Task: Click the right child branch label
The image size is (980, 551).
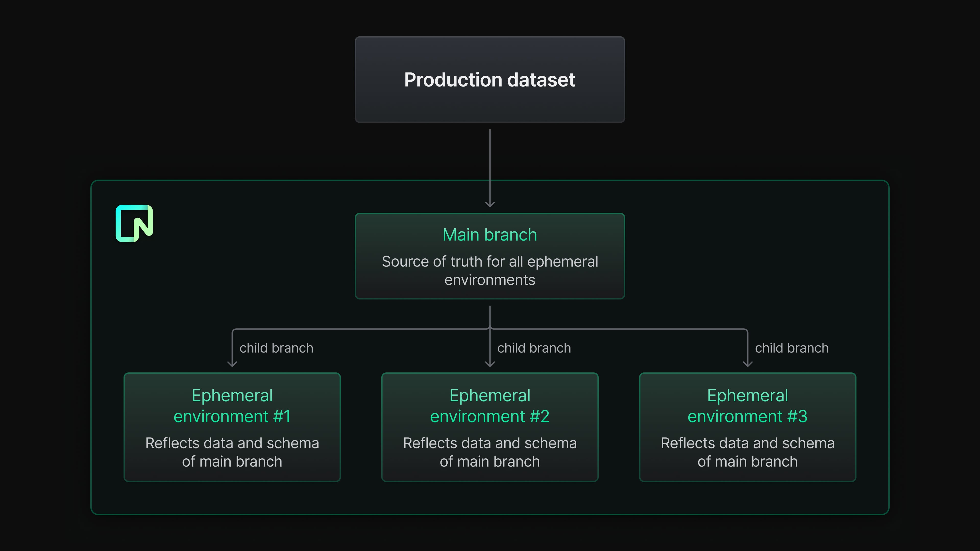Action: 791,348
